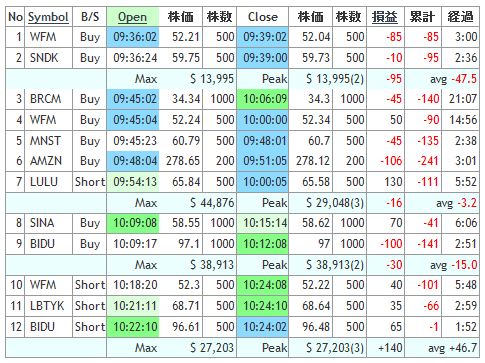
Task: Click symbol BIDU in row 12
Action: click(x=42, y=327)
